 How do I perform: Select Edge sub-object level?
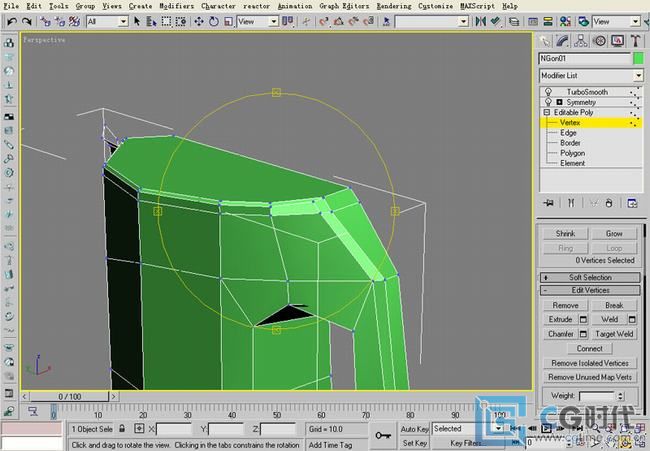pos(568,133)
